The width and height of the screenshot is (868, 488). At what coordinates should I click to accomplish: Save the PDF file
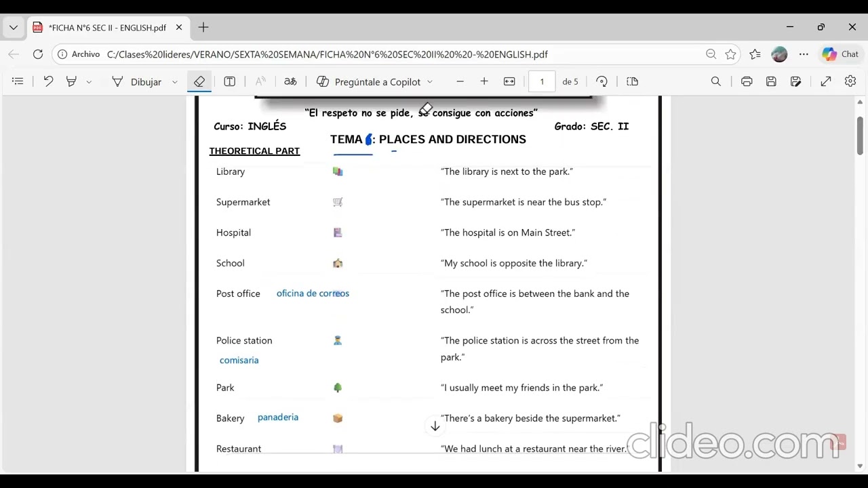771,81
